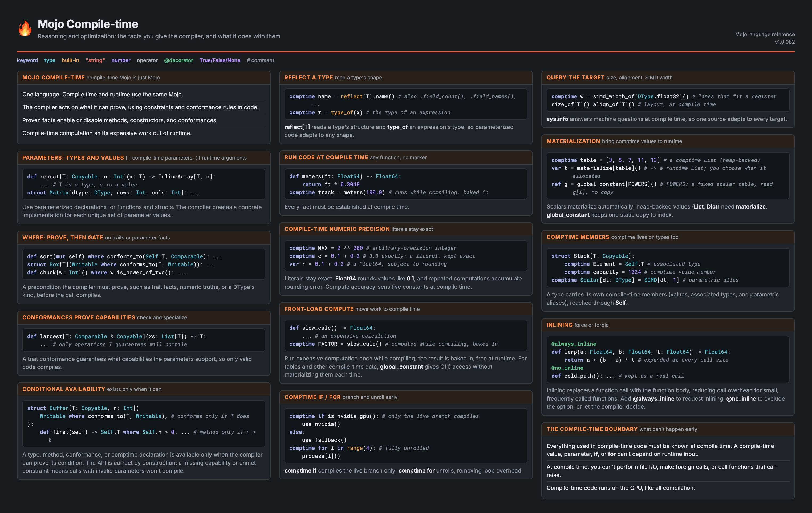The height and width of the screenshot is (513, 812).
Task: Click the 'operator' legend label
Action: [147, 60]
